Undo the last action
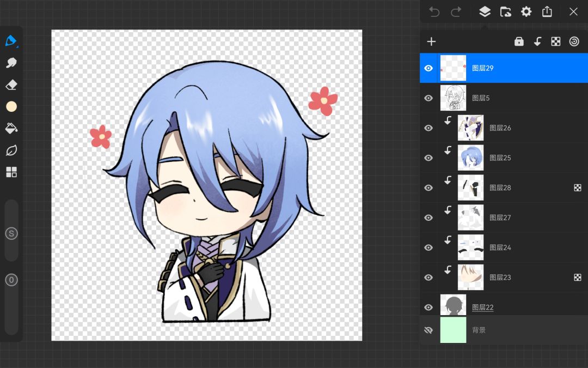This screenshot has width=588, height=368. click(434, 11)
